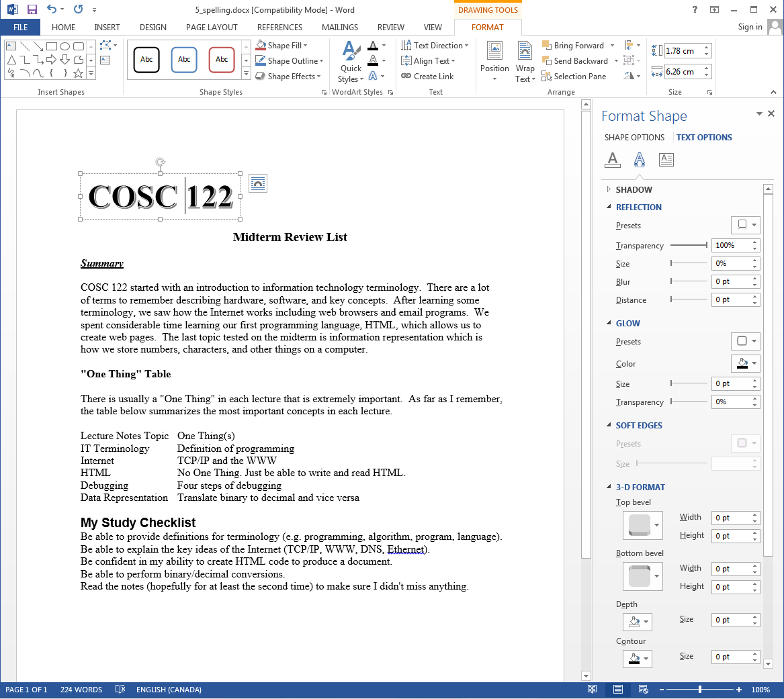
Task: Insert a text box from Insert Shapes
Action: point(105,60)
